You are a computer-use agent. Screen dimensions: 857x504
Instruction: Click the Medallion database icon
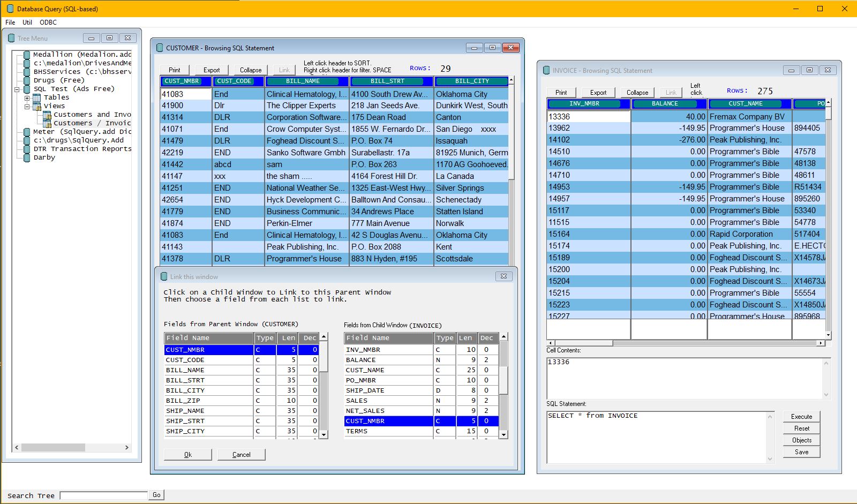[x=27, y=54]
